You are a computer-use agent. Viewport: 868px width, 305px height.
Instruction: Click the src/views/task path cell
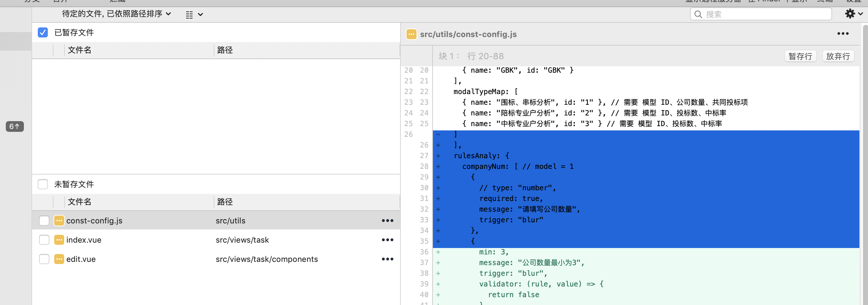242,240
